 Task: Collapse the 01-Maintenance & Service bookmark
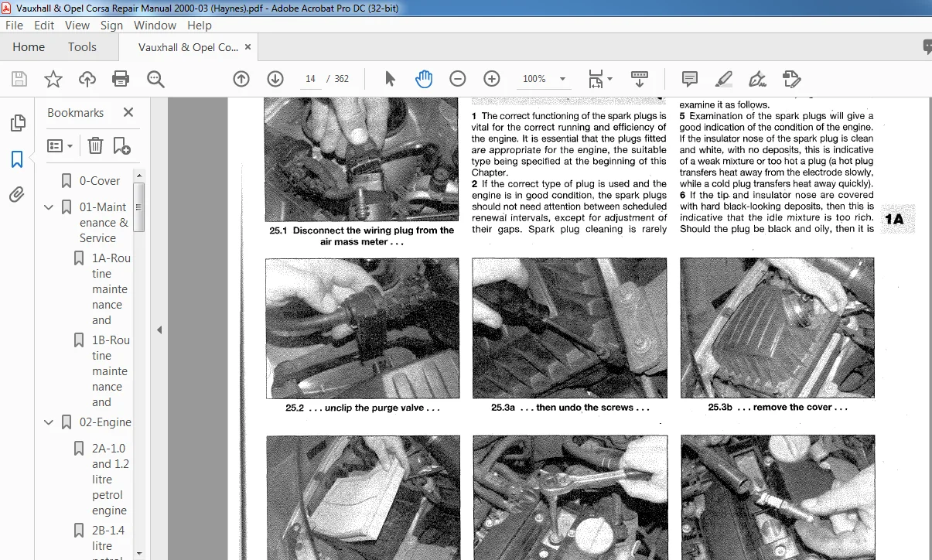(49, 207)
